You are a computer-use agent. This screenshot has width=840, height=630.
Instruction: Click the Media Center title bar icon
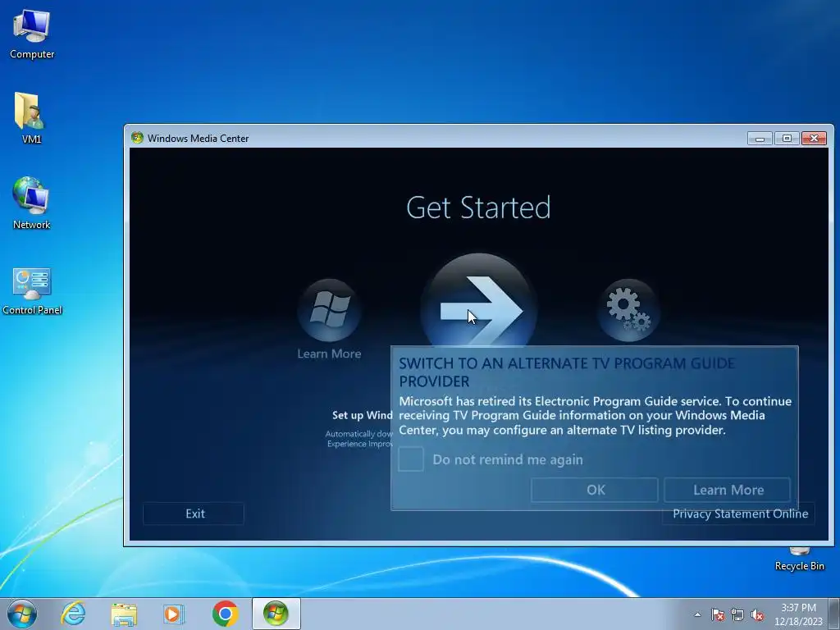[x=137, y=138]
